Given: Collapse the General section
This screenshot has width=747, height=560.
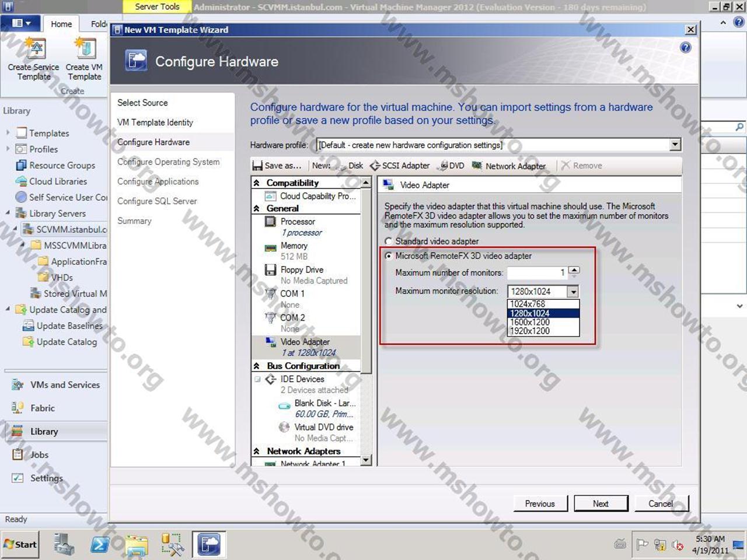Looking at the screenshot, I should tap(257, 209).
